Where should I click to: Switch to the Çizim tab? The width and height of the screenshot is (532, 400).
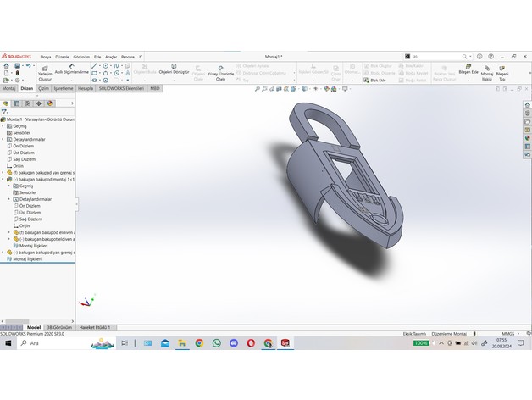click(x=43, y=88)
